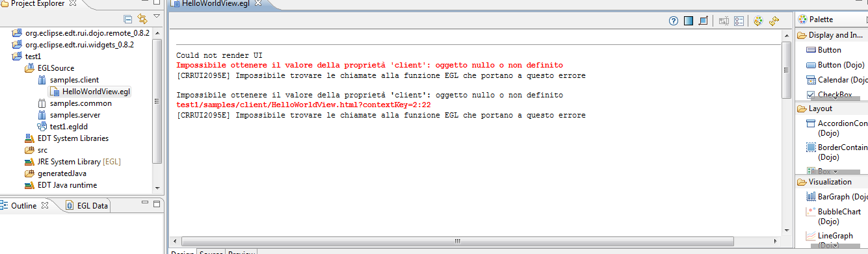This screenshot has width=868, height=254.
Task: Click the help question mark icon
Action: click(674, 21)
